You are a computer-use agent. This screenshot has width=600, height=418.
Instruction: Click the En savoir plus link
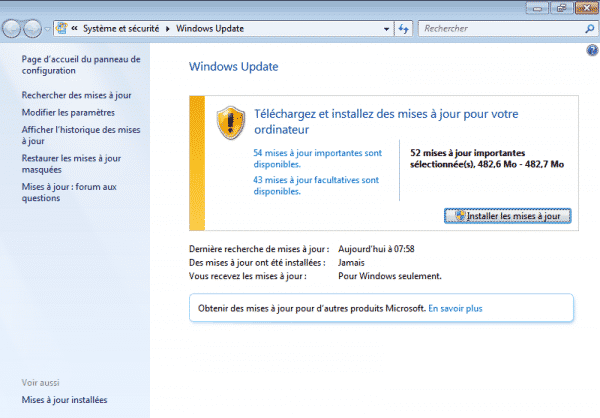click(x=455, y=309)
